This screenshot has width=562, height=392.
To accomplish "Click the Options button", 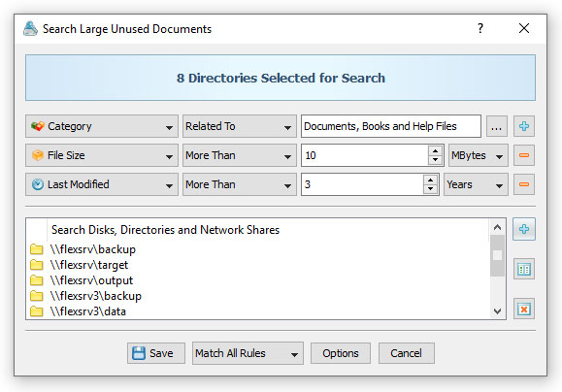I will [341, 353].
